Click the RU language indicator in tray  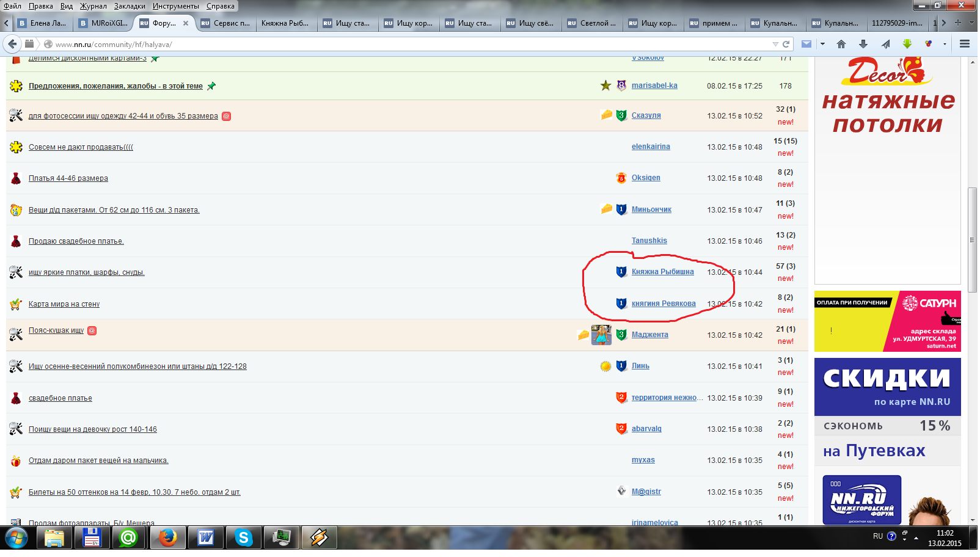[x=878, y=536]
